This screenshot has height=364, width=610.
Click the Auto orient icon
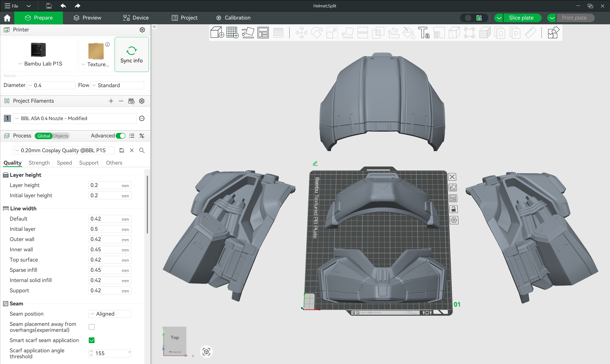[x=248, y=32]
